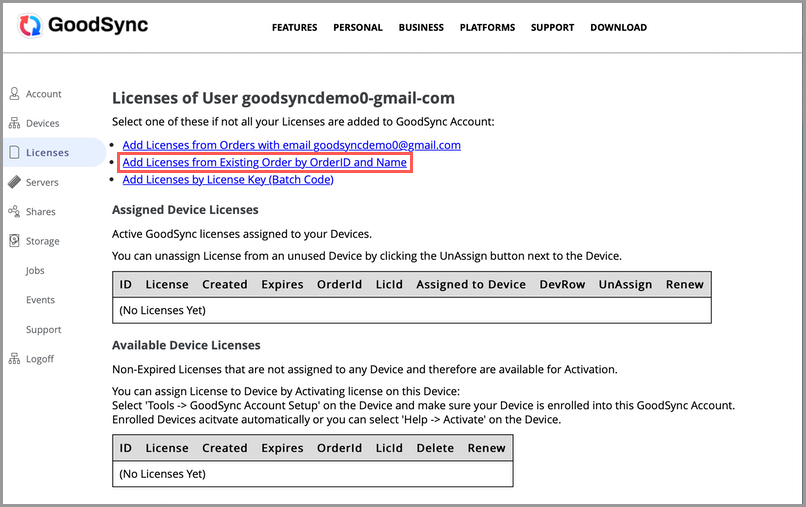Open Add Licenses by OrderID and Name
806x507 pixels.
click(x=264, y=162)
